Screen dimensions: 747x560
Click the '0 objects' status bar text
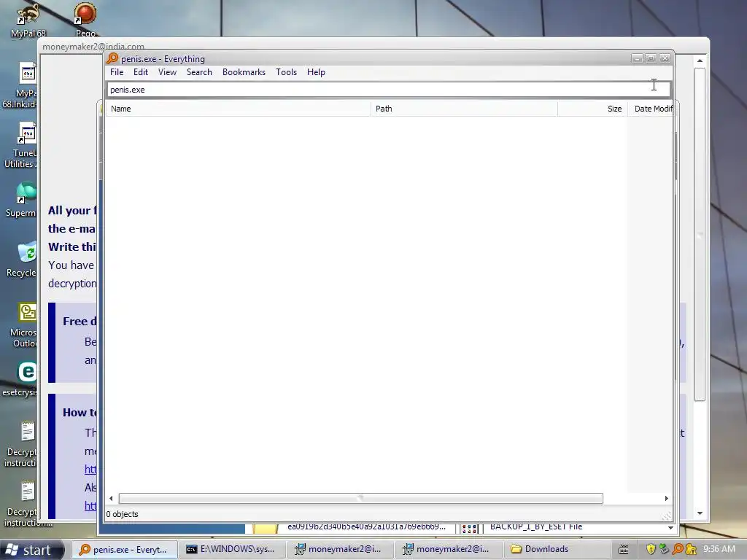click(x=123, y=514)
